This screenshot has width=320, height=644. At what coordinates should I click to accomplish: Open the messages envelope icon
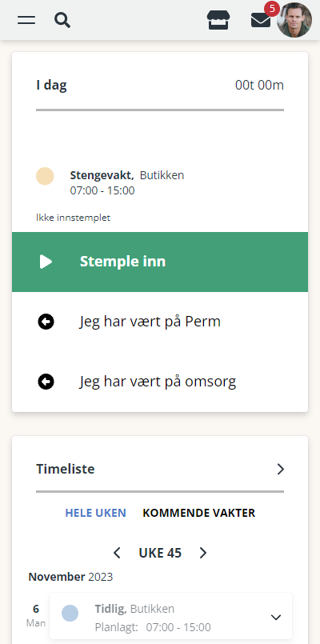click(261, 20)
